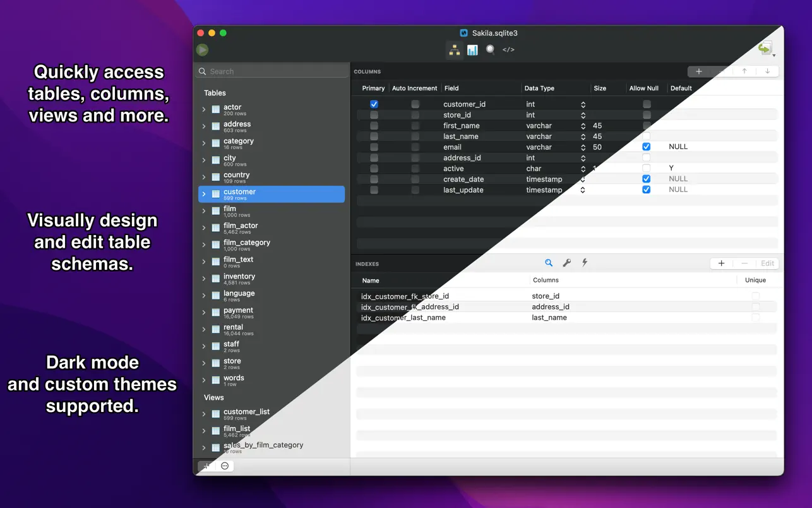Click the sidebar Search field
The height and width of the screenshot is (508, 812).
272,71
